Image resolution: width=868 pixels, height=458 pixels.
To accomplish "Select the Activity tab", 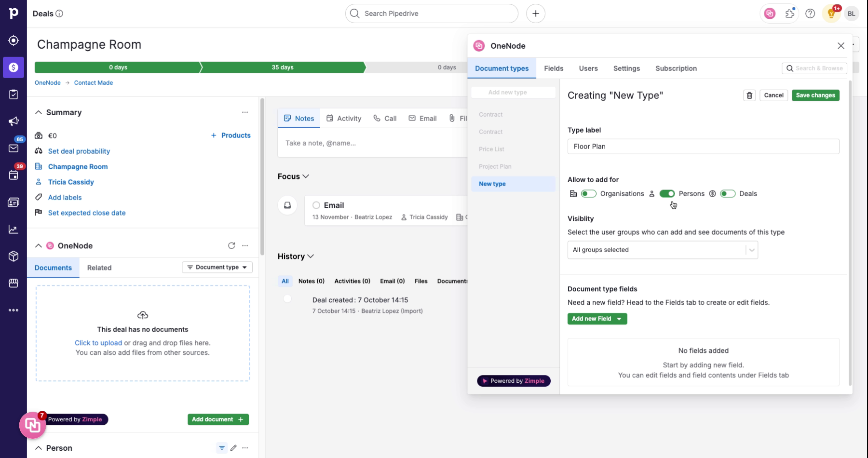I will pos(344,118).
